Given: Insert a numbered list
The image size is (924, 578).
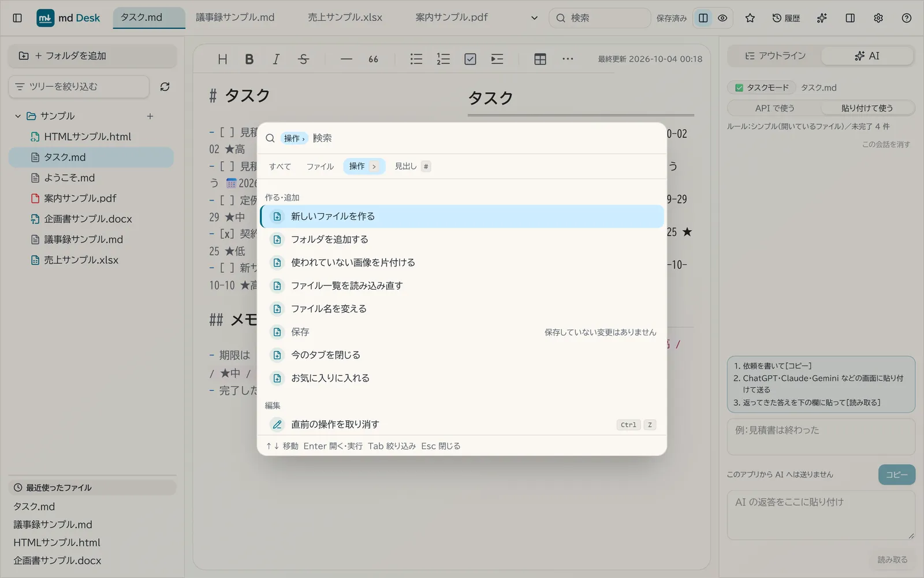Looking at the screenshot, I should (x=444, y=59).
